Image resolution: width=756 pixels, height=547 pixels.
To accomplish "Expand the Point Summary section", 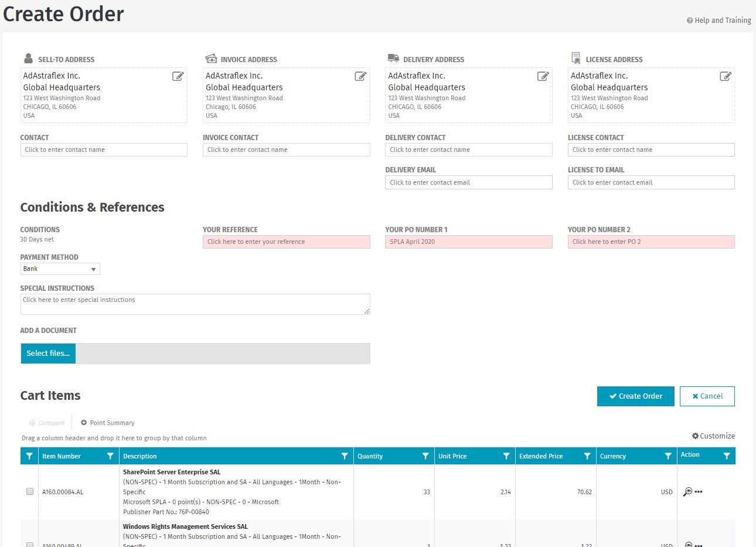I will (108, 423).
